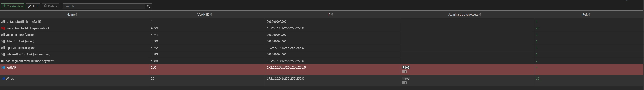Click the rspan.fortilink VLAN icon
The image size is (644, 90).
3,48
